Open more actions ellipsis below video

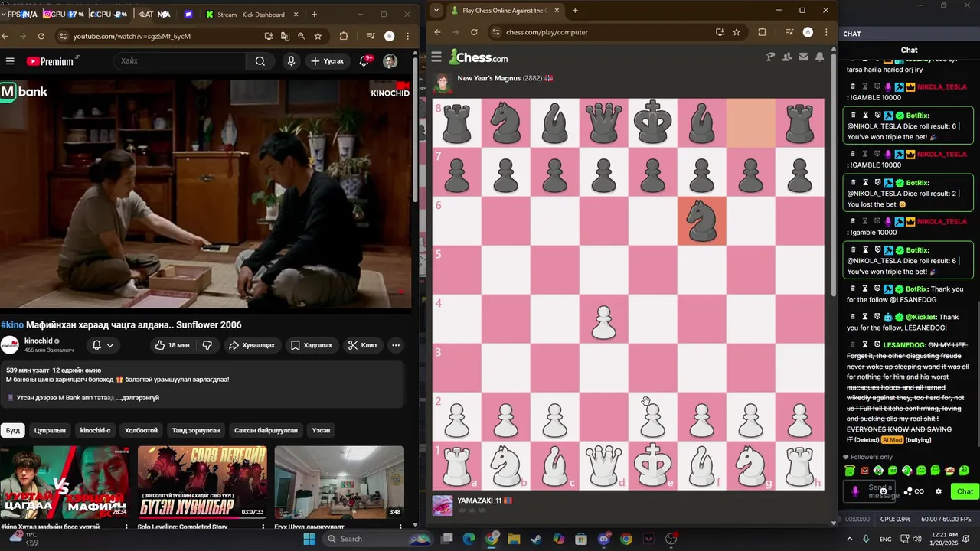(x=396, y=345)
